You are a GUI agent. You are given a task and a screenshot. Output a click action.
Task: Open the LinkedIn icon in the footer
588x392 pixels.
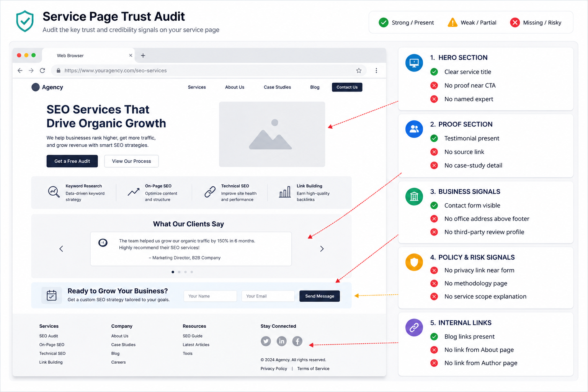tap(281, 341)
